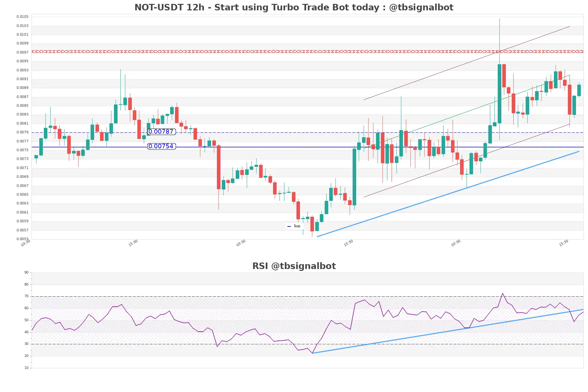Click the RSI axis value 10
This screenshot has width=588, height=392.
coord(26,368)
